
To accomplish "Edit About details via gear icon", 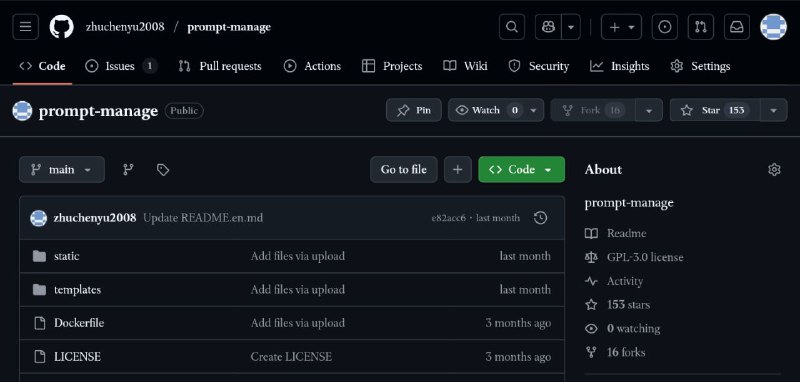I will click(x=774, y=170).
